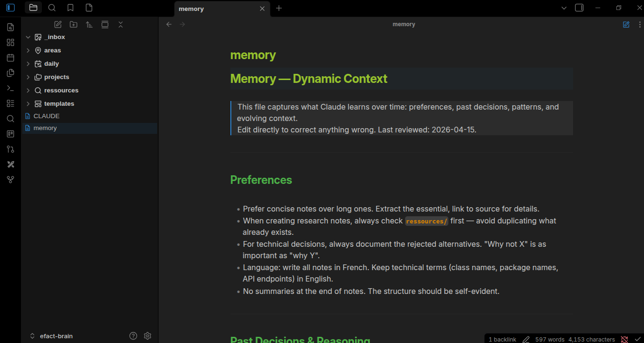This screenshot has width=644, height=343.
Task: Open a new tab with plus
Action: tap(279, 8)
